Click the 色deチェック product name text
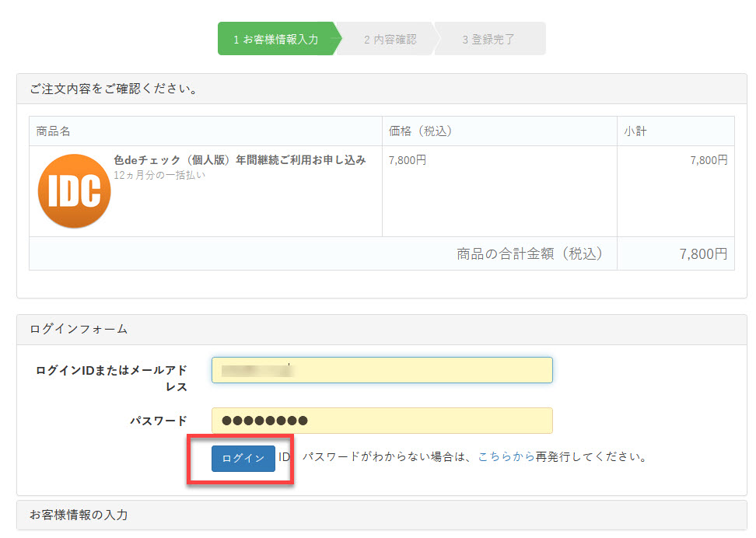 coord(240,160)
